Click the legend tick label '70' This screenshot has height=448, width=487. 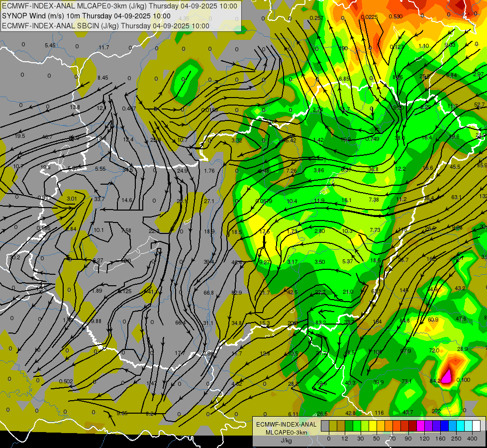point(392,439)
